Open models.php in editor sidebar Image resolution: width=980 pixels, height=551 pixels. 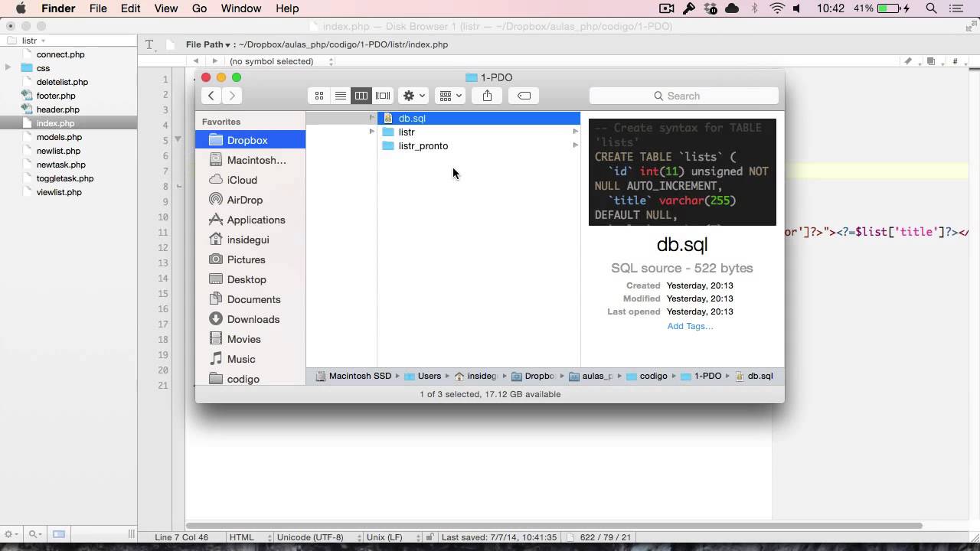click(x=59, y=137)
